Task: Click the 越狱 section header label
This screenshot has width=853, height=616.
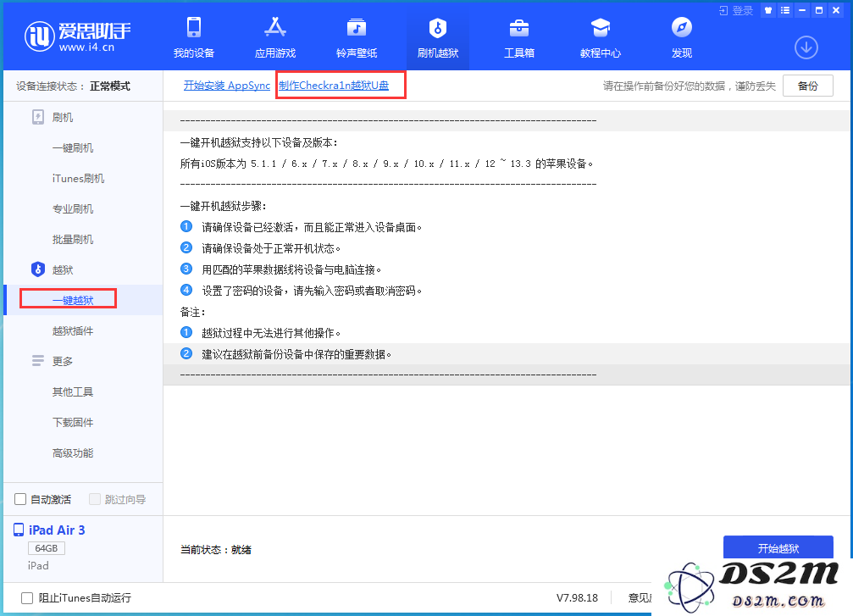Action: (x=63, y=270)
